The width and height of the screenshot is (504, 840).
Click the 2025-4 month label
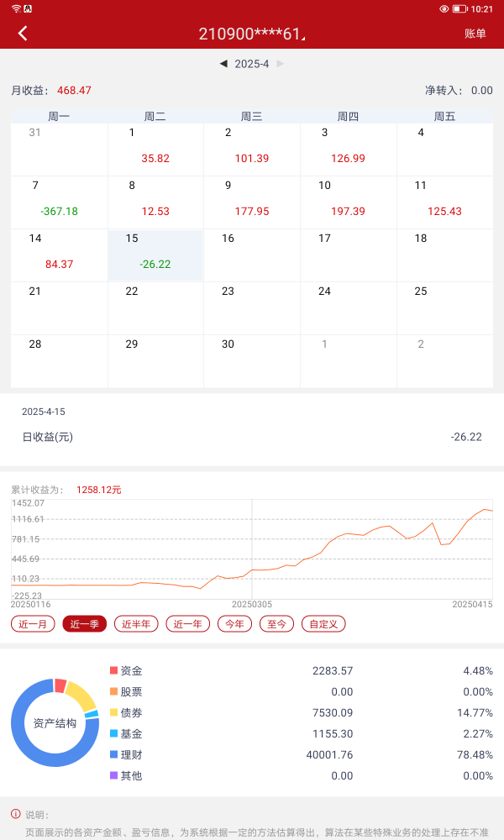[252, 64]
